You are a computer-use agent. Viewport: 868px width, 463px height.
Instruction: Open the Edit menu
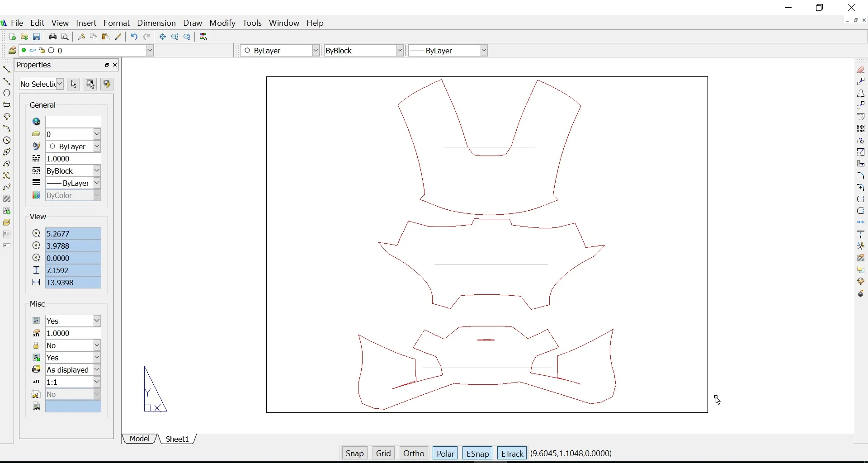pos(38,24)
